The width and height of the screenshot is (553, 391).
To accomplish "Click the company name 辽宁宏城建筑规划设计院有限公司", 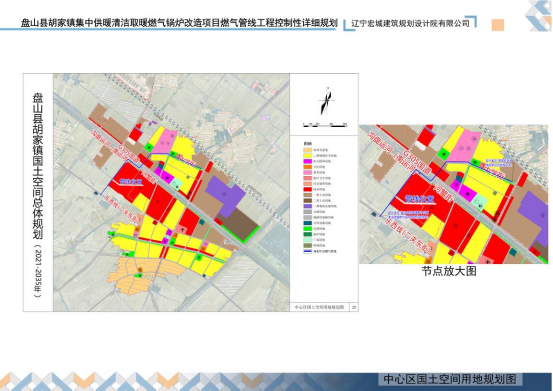I will [x=410, y=24].
